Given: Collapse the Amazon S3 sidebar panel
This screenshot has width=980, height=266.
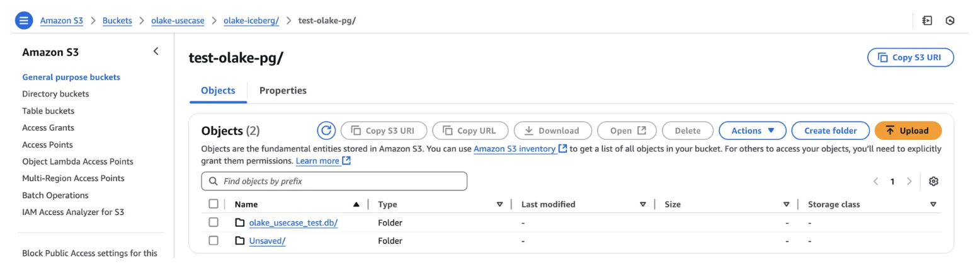Looking at the screenshot, I should coord(156,52).
